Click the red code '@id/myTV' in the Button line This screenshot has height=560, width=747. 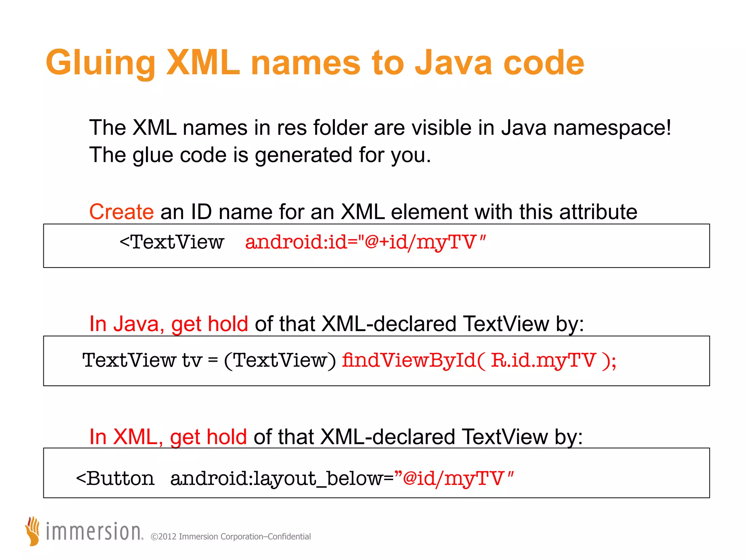click(454, 479)
